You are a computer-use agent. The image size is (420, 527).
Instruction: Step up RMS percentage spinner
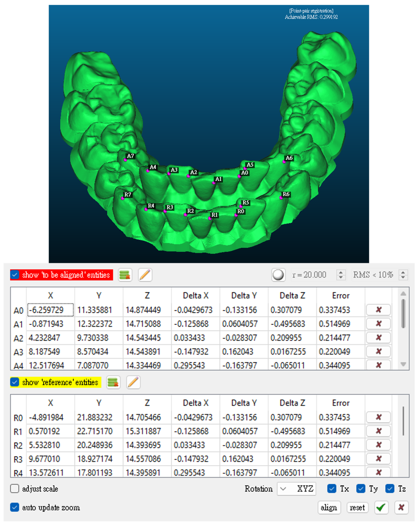click(403, 272)
